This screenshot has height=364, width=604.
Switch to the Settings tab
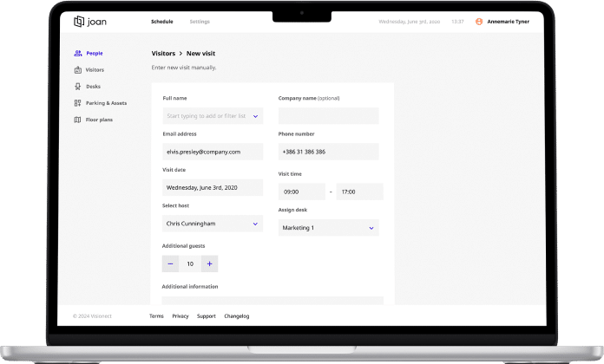pos(200,22)
